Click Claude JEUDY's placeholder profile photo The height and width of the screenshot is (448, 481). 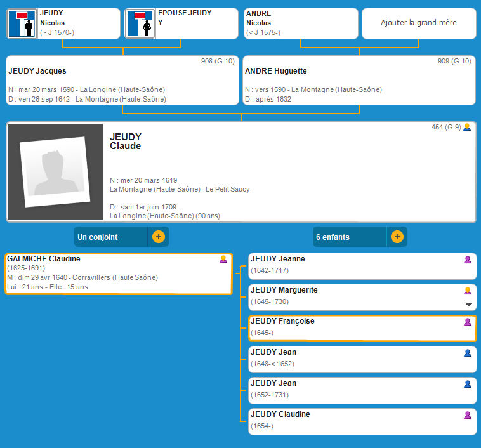[55, 172]
